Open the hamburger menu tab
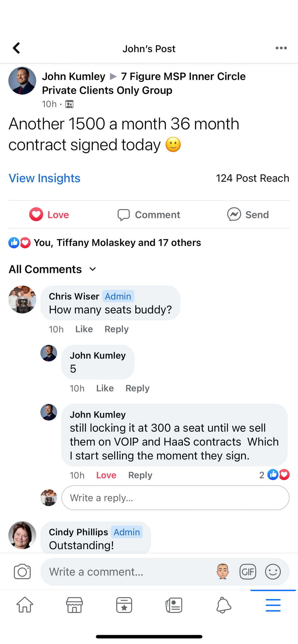Viewport: 298px width, 644px height. (x=273, y=605)
